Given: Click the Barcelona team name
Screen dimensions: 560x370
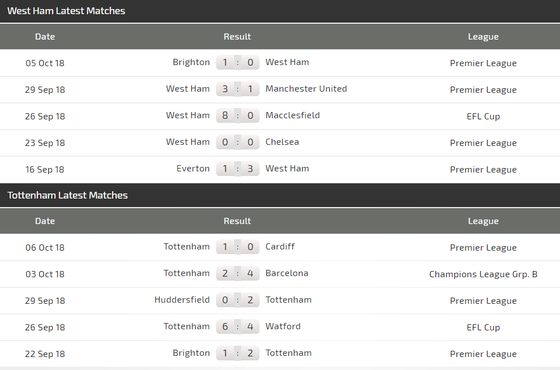Looking at the screenshot, I should (287, 273).
